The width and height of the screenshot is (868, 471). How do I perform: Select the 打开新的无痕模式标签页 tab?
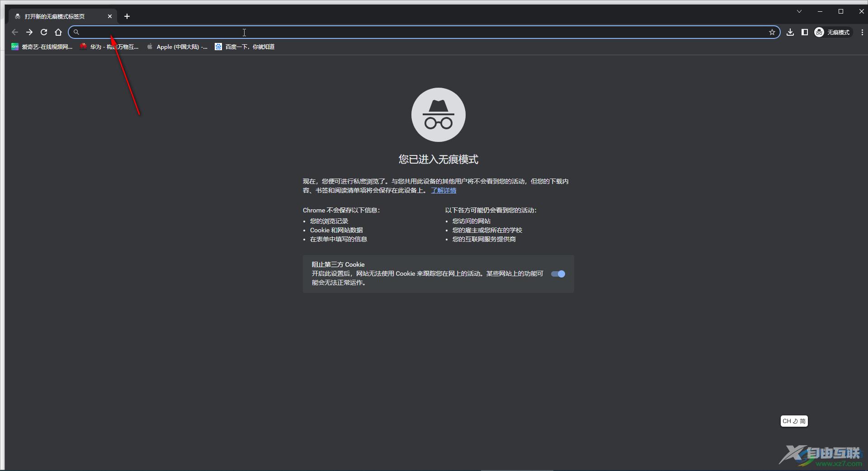(x=62, y=16)
